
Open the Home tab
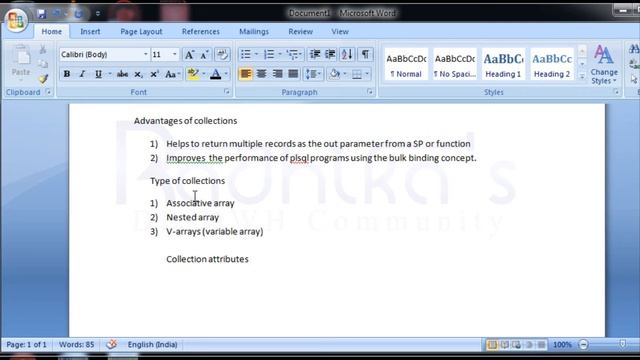click(x=51, y=31)
